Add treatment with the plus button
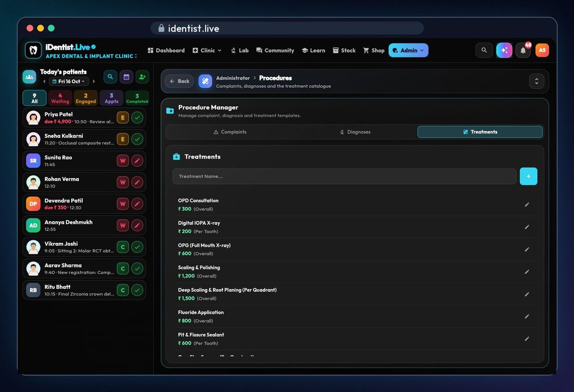Image resolution: width=574 pixels, height=392 pixels. click(529, 176)
